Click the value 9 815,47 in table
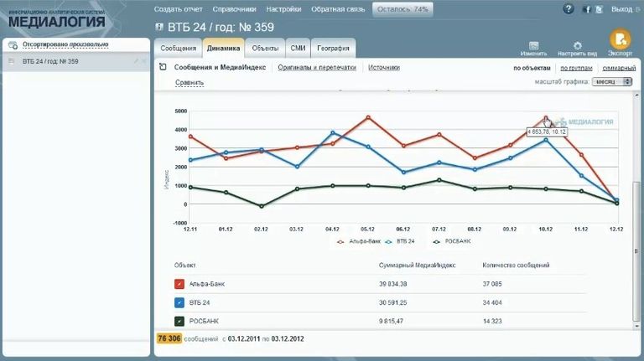The image size is (644, 361). coord(391,321)
